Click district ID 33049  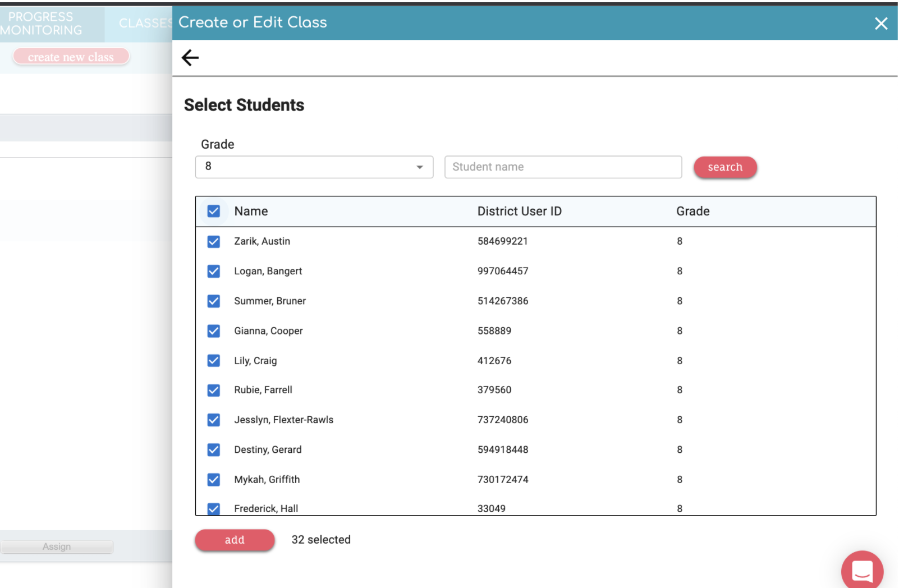491,509
